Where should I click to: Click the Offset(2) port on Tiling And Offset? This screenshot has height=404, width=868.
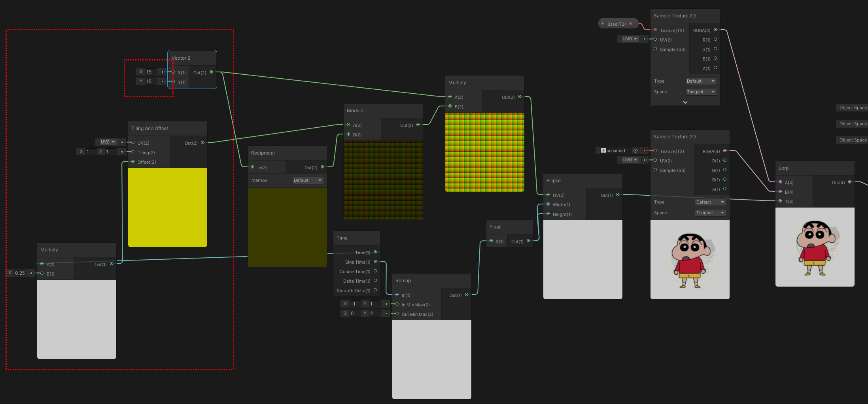133,161
